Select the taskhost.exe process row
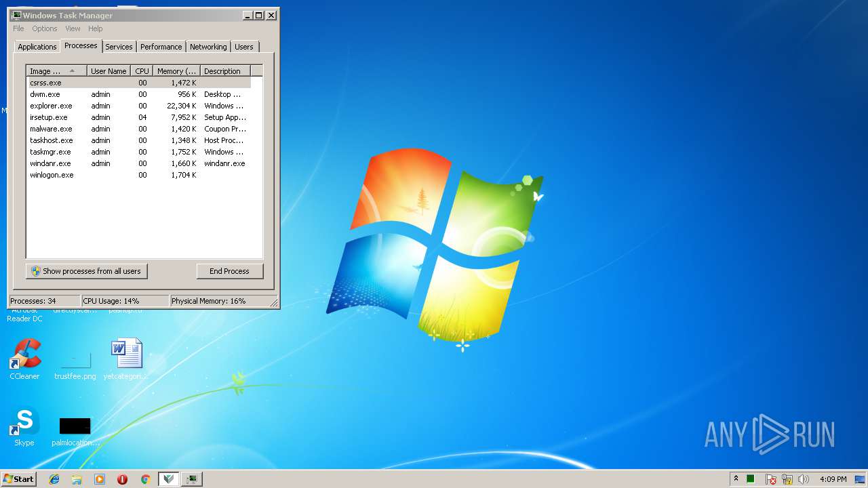Screen dimensions: 868x488 coord(139,140)
